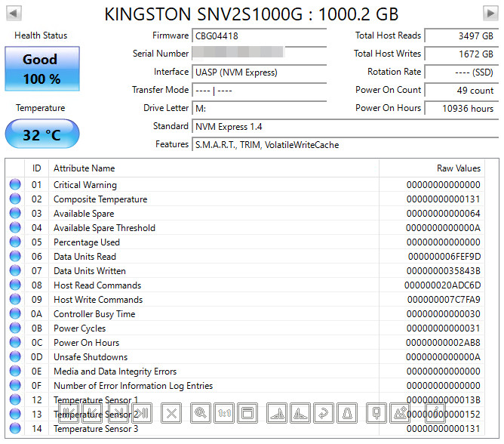Click the Rotation Rate value ---- (SSD)
504x444 pixels.
point(462,72)
